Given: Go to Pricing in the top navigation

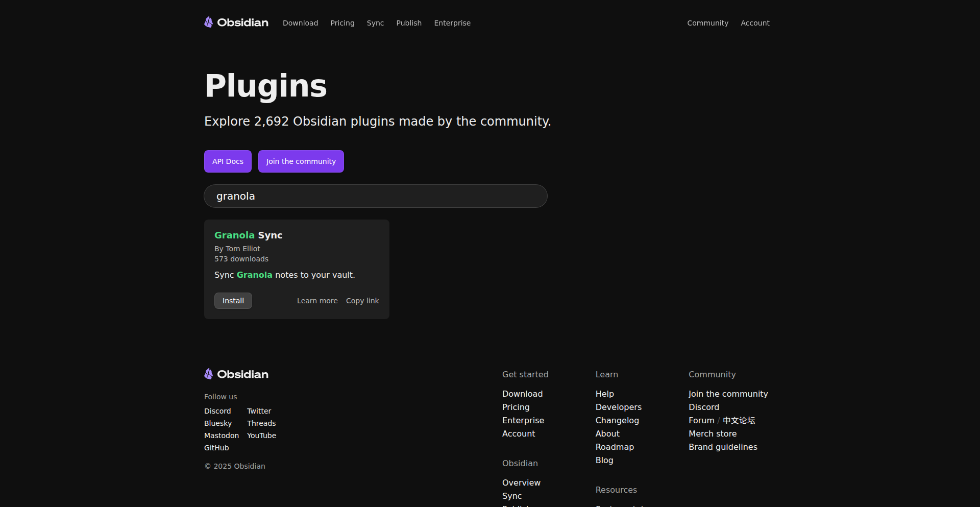Looking at the screenshot, I should tap(342, 23).
